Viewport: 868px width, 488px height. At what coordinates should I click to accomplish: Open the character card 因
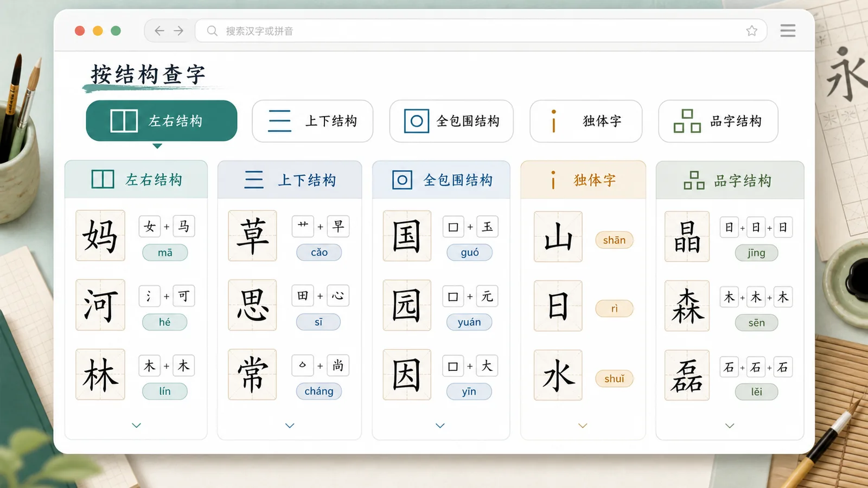407,374
